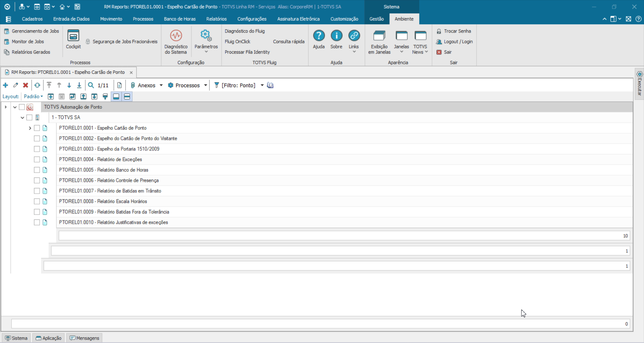
Task: Check PTOREL01.0006 Relatório Controle de Presença
Action: coord(37,181)
